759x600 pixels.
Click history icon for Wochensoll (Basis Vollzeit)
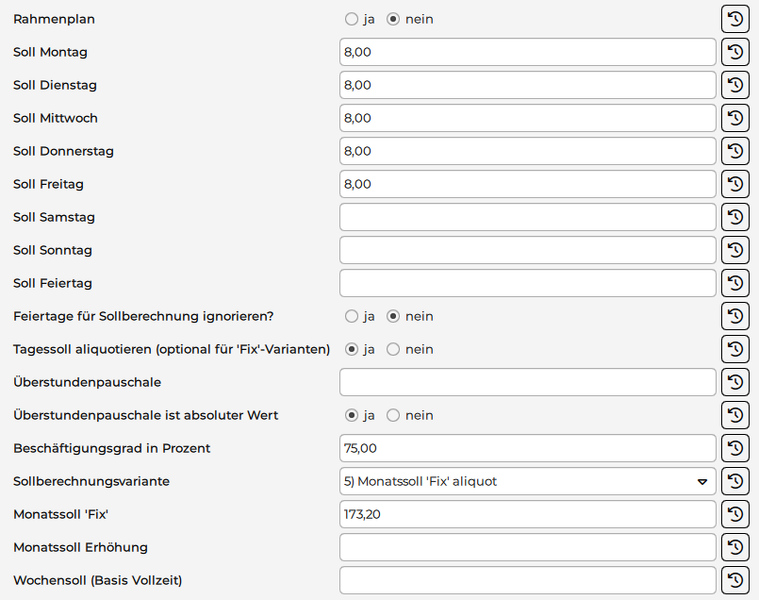735,580
